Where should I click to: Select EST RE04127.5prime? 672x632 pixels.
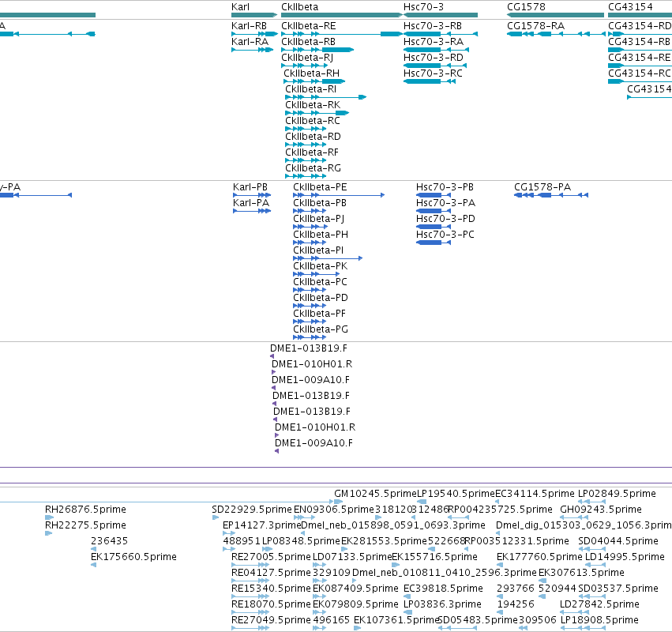(x=272, y=574)
